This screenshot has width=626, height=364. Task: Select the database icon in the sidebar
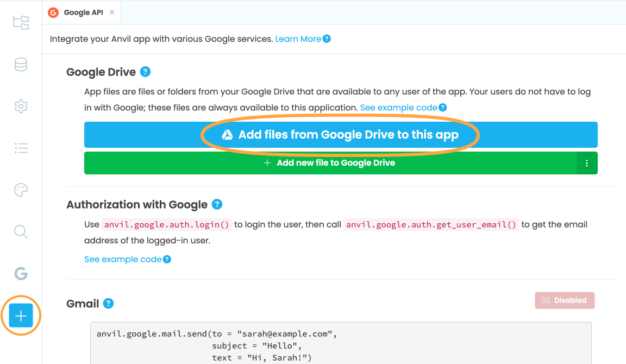pos(21,64)
